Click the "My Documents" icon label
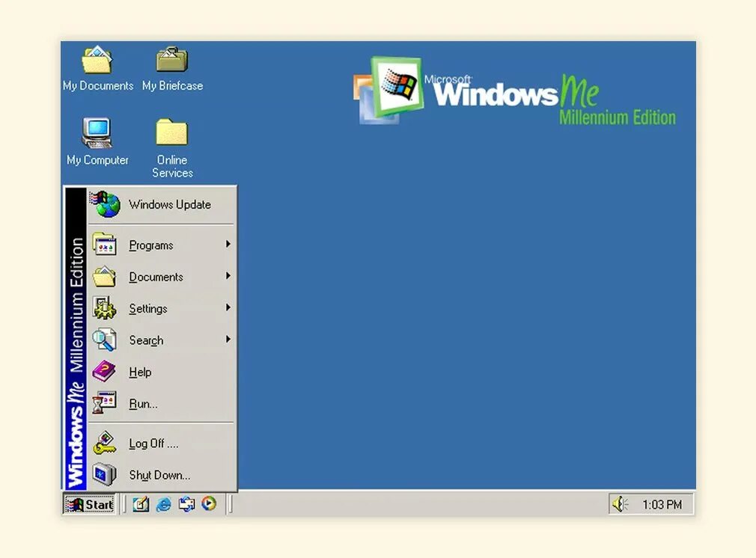The width and height of the screenshot is (756, 558). click(x=98, y=86)
